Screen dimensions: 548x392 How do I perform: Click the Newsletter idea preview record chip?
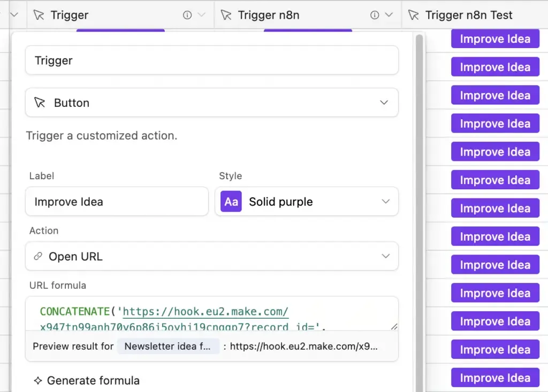tap(168, 346)
